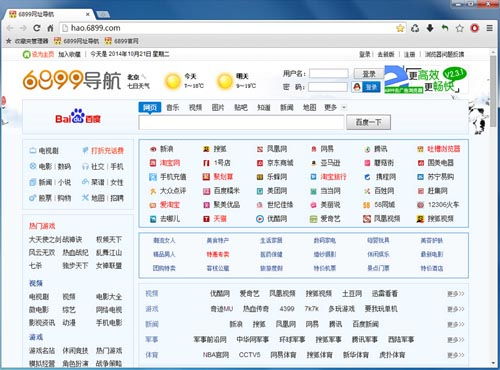Viewport: 500px width, 370px height.
Task: Open the NBA官网 link
Action: click(x=216, y=355)
